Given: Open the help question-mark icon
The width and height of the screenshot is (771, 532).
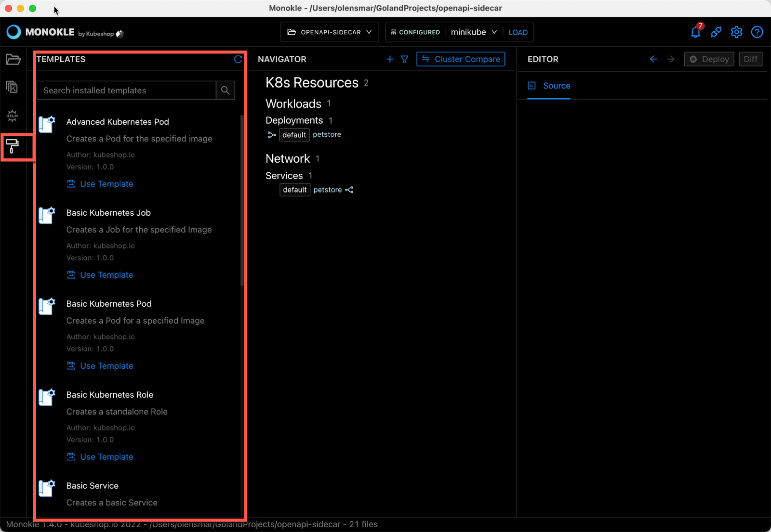Looking at the screenshot, I should (x=757, y=32).
